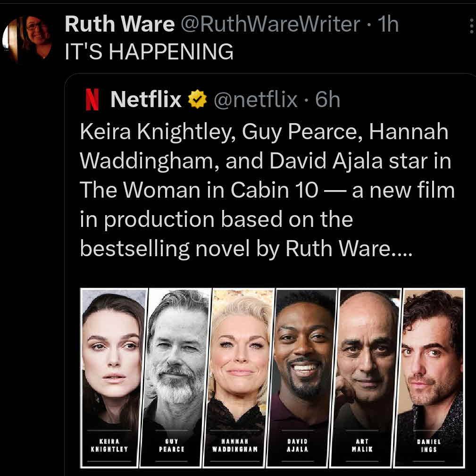Screen dimensions: 476x476
Task: Click the IT'S HAPPENING tweet text
Action: coord(149,52)
